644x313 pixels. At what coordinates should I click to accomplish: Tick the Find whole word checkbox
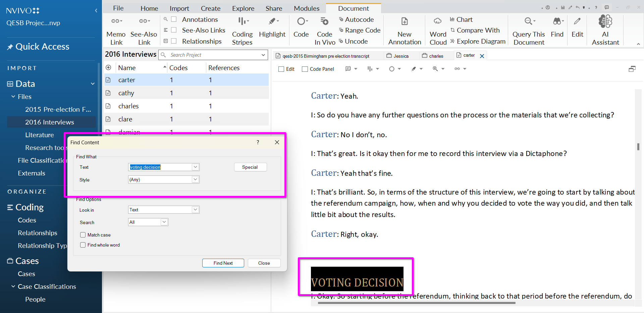(83, 245)
